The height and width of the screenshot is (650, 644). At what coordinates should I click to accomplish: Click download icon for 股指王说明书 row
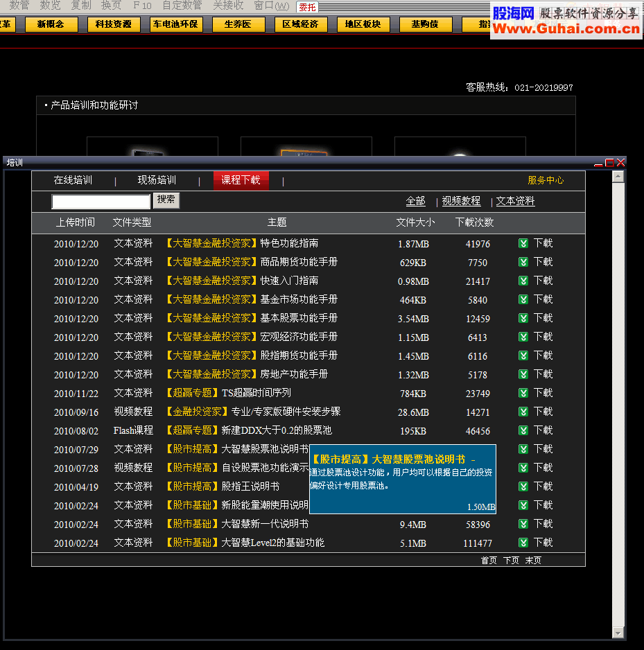[x=523, y=486]
